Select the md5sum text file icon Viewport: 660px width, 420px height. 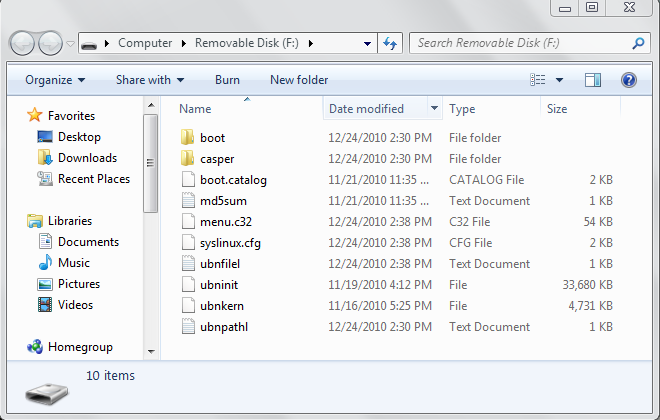coord(188,200)
